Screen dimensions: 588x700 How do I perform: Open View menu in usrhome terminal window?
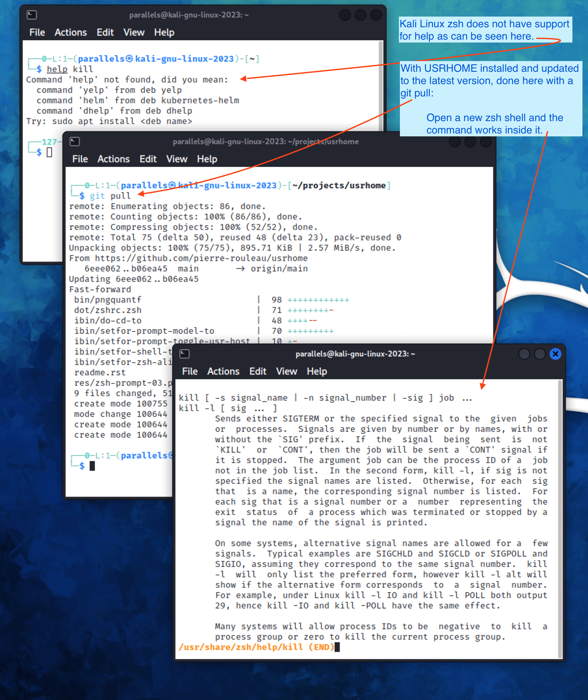(x=177, y=159)
